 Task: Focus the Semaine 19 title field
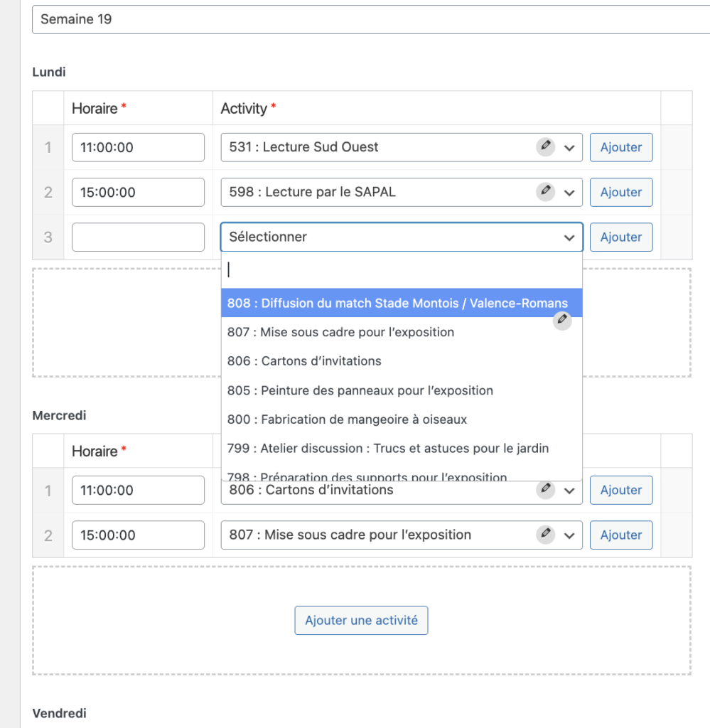point(371,19)
